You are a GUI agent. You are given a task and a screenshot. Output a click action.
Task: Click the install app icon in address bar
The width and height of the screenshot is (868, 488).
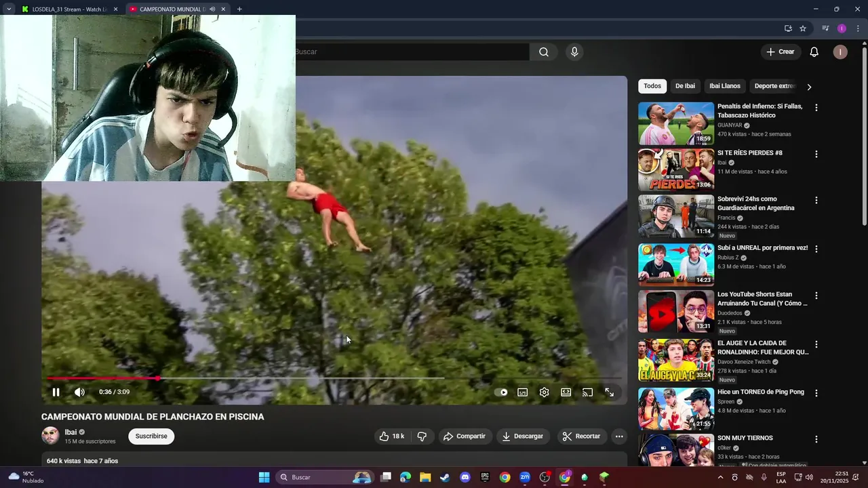(788, 28)
